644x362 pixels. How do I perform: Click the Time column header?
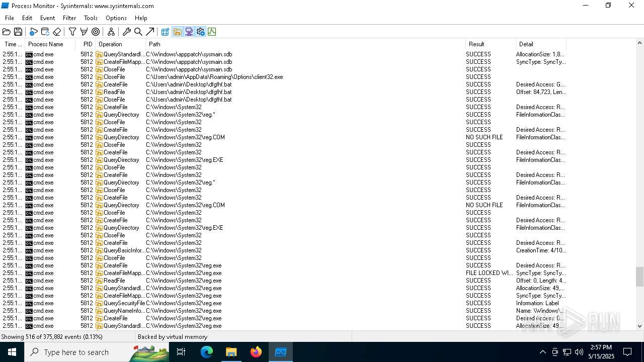pos(13,44)
